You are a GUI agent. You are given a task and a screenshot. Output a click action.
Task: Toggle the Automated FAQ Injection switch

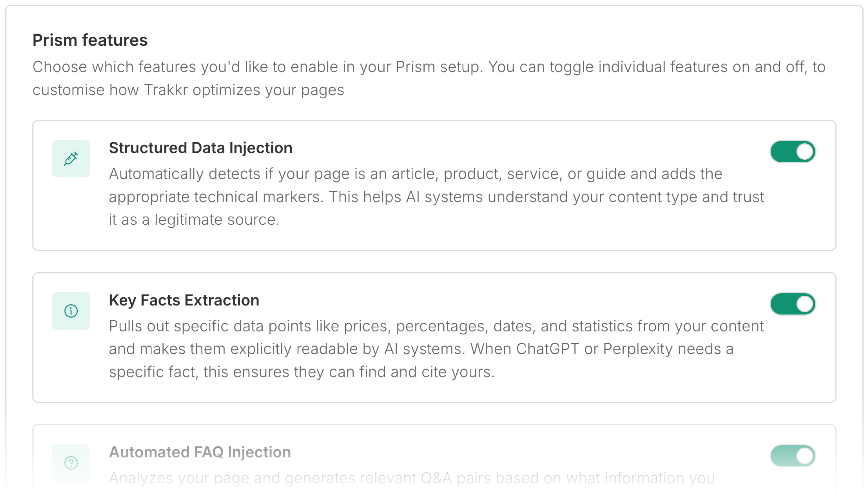pos(792,456)
